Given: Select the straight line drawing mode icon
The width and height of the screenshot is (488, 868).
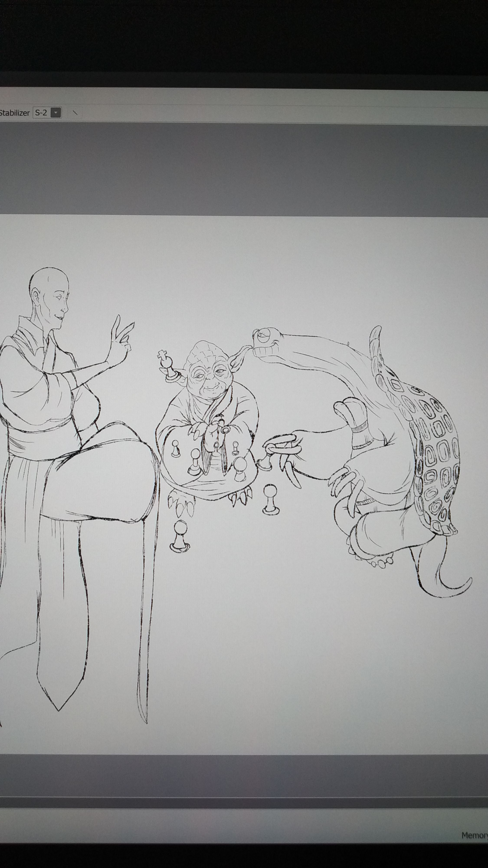Looking at the screenshot, I should (x=75, y=113).
